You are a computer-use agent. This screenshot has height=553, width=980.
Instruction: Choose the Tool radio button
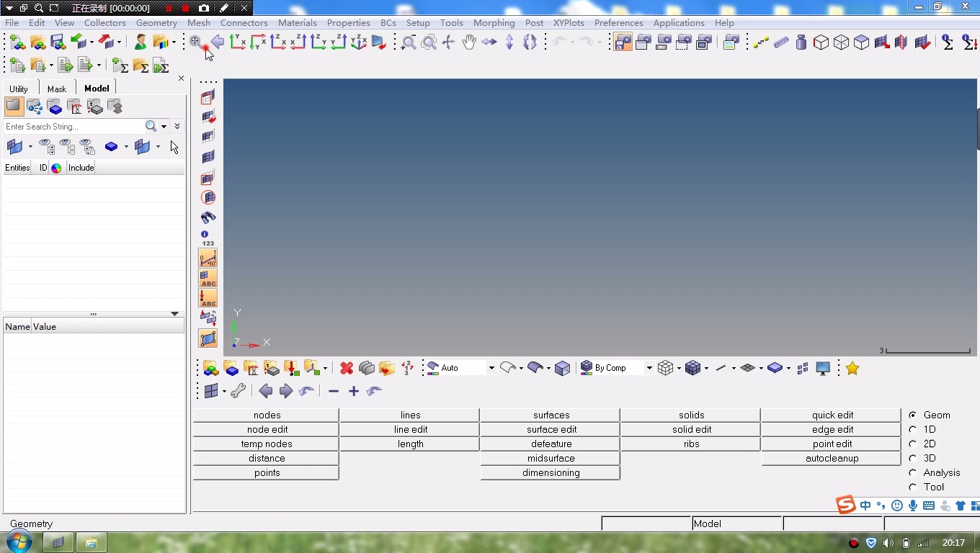(913, 487)
